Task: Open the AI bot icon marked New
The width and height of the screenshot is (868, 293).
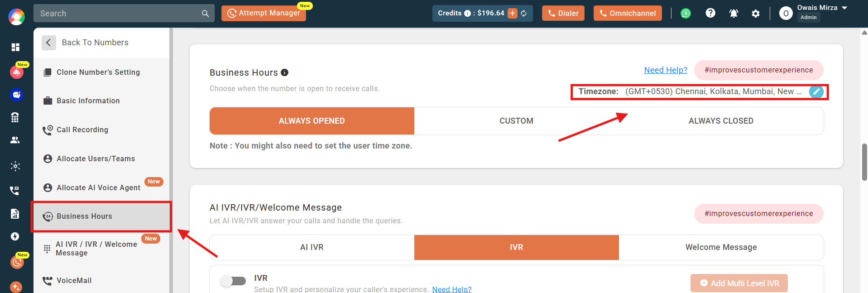Action: pos(17,72)
